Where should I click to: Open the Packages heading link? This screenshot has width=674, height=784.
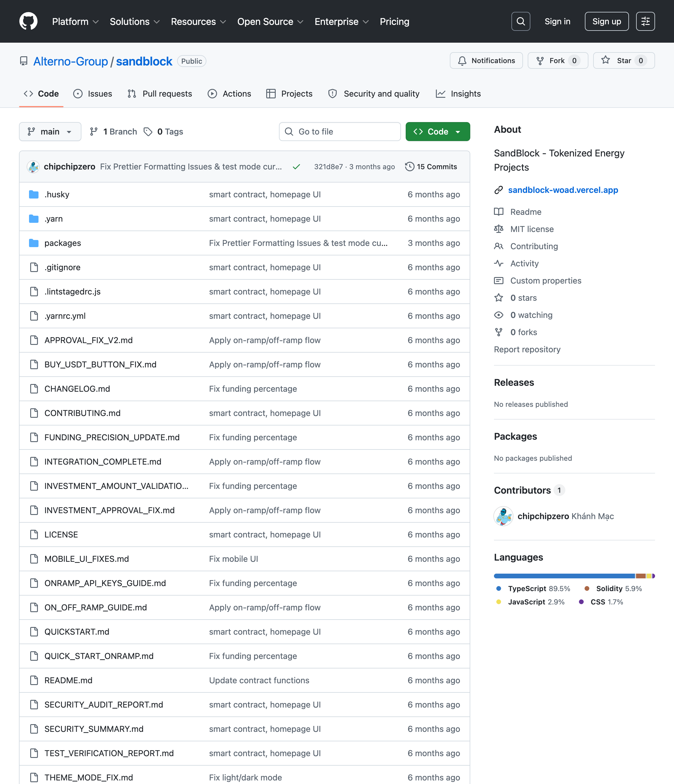point(515,436)
